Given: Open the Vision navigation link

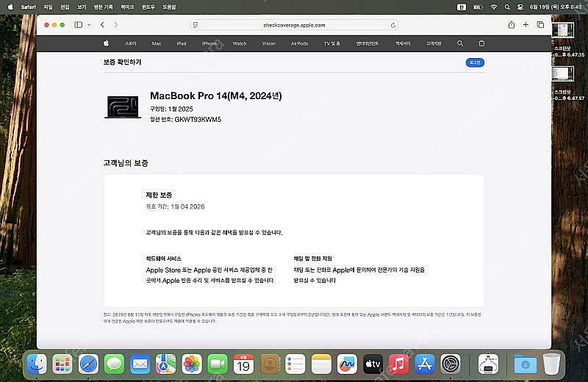Looking at the screenshot, I should click(x=269, y=43).
